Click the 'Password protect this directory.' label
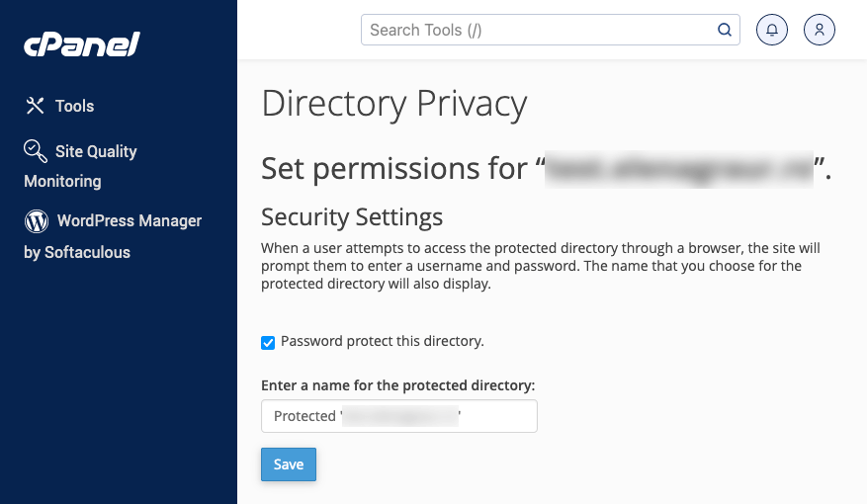The height and width of the screenshot is (504, 867). click(x=382, y=341)
